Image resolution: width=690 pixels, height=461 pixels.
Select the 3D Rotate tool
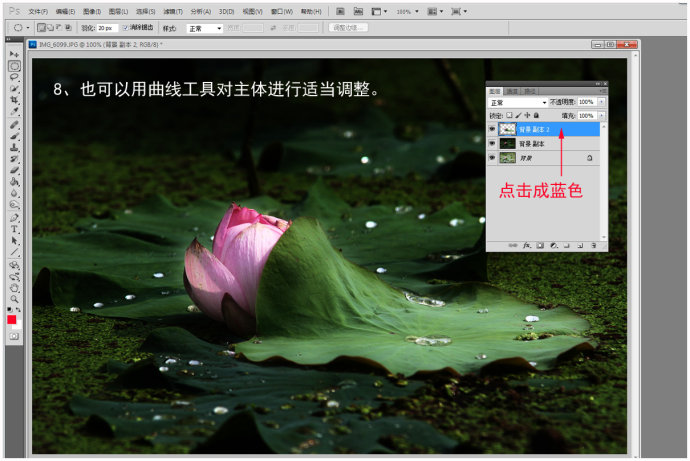(14, 266)
